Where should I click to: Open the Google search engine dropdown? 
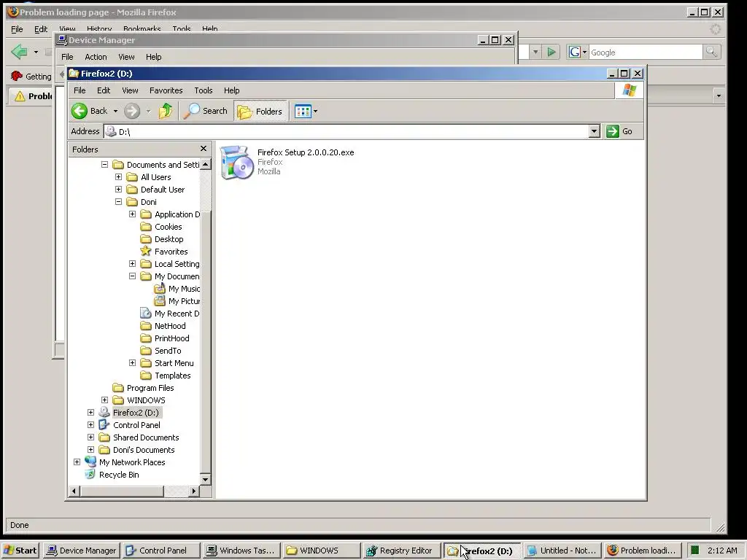click(x=584, y=52)
